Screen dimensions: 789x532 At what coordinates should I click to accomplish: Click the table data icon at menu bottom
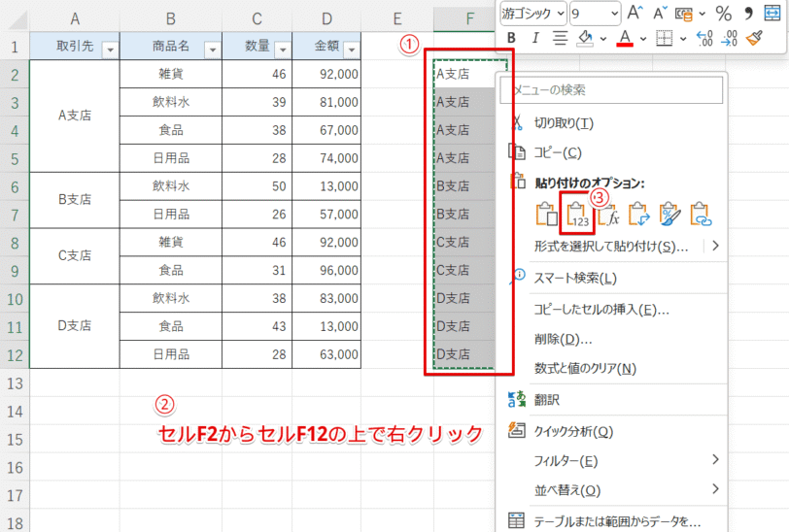click(517, 521)
